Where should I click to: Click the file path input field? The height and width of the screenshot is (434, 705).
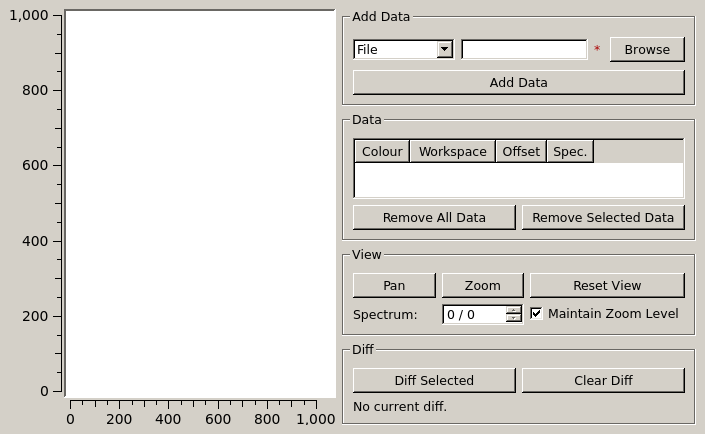[x=523, y=49]
